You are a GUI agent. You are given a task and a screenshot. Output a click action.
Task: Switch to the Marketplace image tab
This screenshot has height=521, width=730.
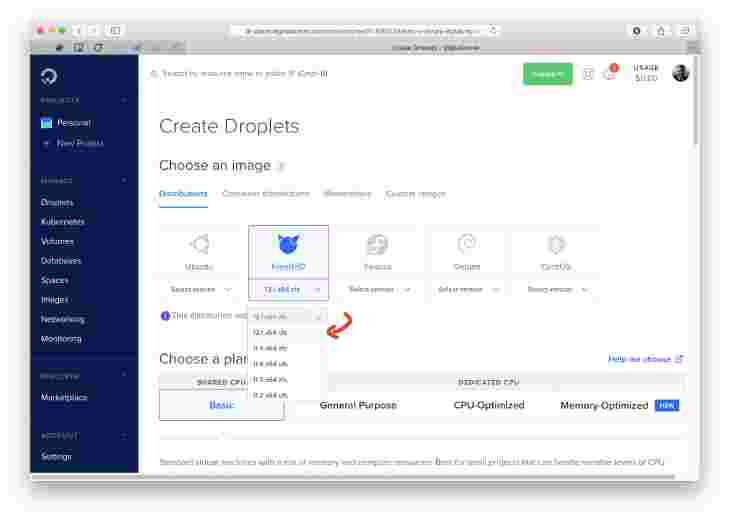(x=347, y=194)
